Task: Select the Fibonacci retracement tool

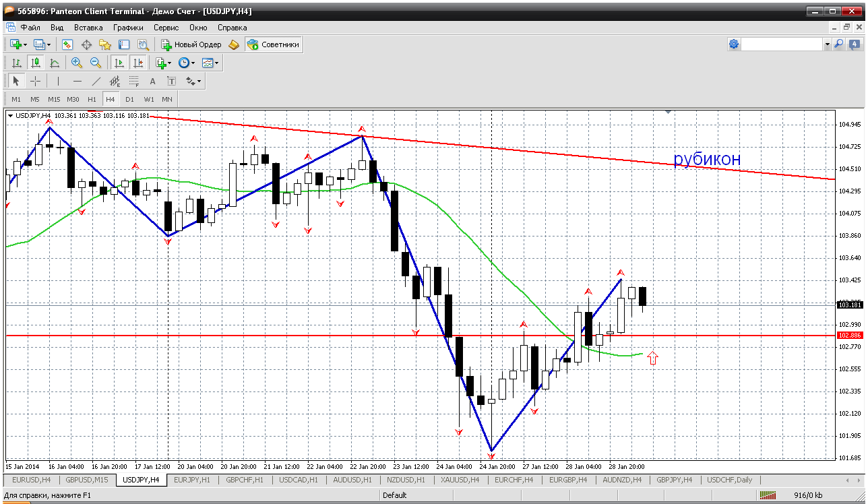Action: pos(134,81)
